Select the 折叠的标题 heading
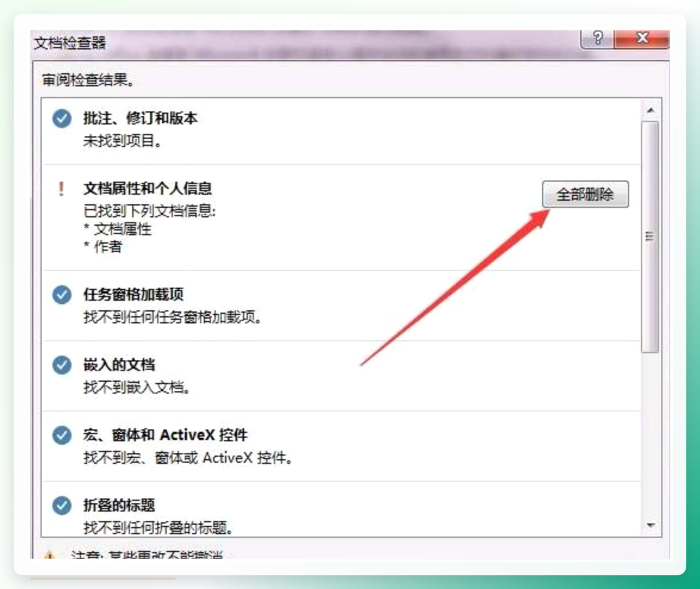The height and width of the screenshot is (589, 700). (119, 505)
